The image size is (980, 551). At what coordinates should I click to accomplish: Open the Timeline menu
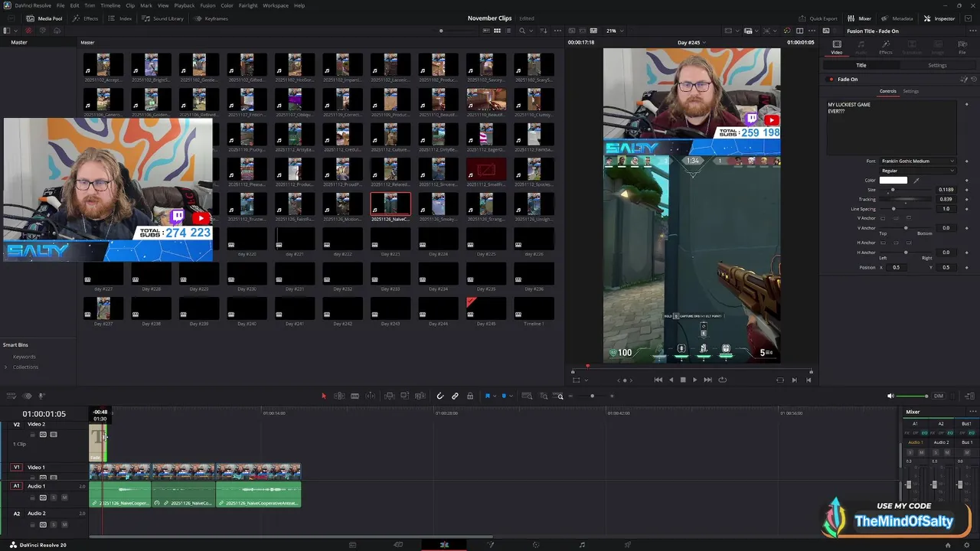point(110,5)
